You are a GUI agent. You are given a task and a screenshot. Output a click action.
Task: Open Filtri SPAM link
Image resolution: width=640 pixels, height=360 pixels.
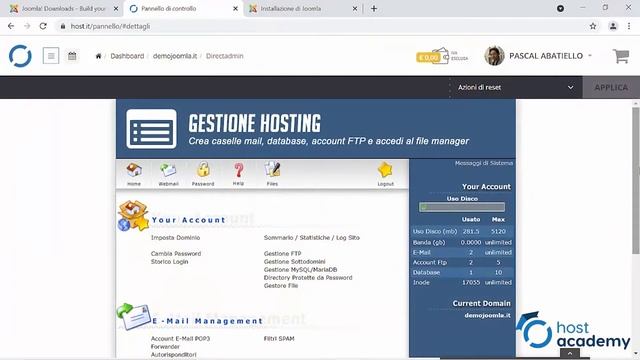[x=279, y=339]
